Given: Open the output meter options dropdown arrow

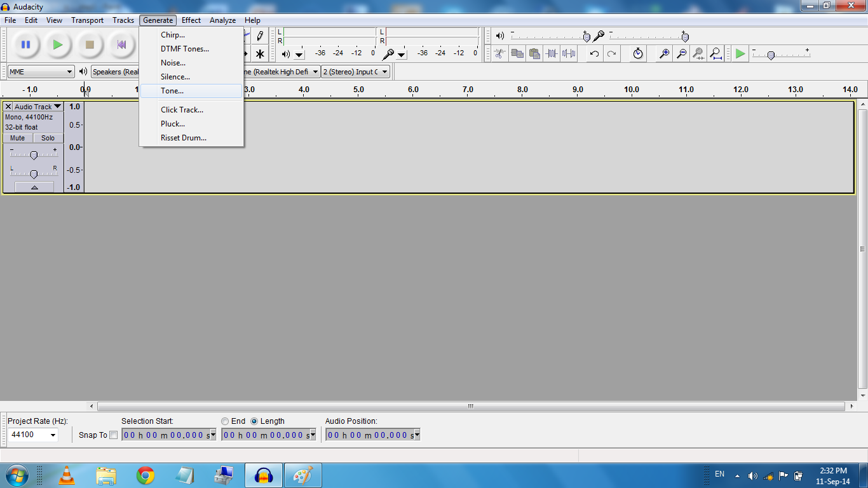Looking at the screenshot, I should pos(299,55).
